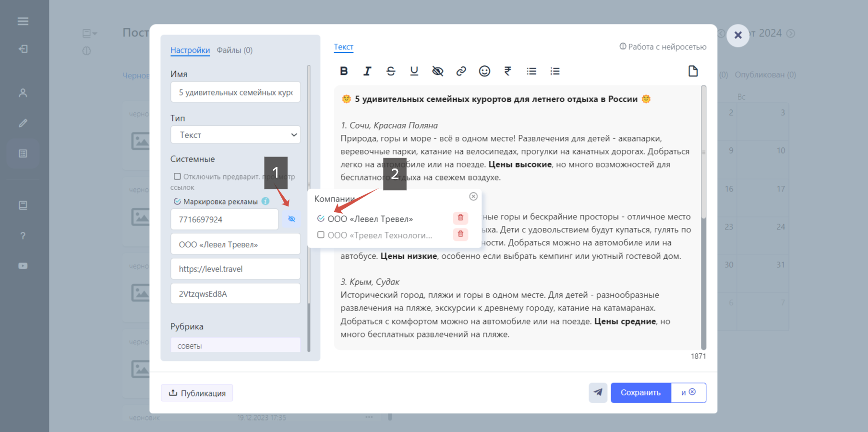
Task: Open the 'и' save options dropdown
Action: tap(688, 393)
